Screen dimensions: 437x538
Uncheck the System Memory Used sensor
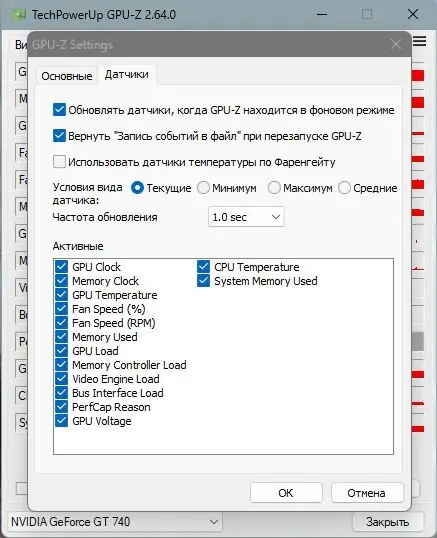203,281
